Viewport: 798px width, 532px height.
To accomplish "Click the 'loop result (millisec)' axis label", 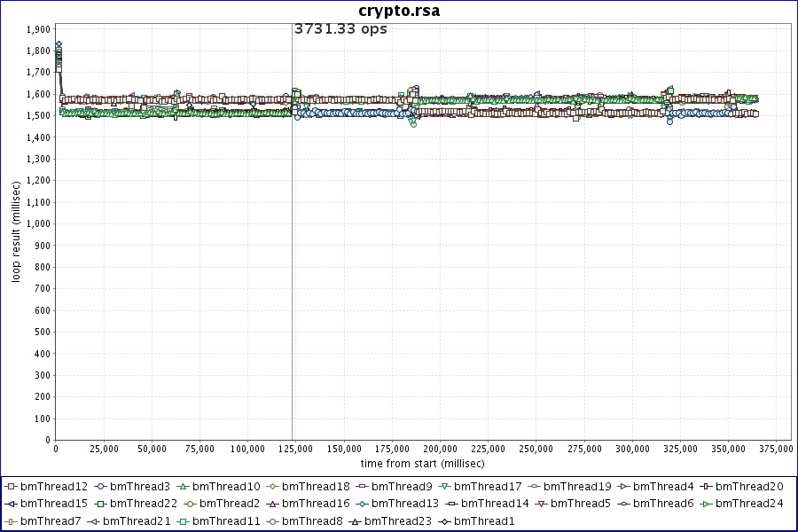I will click(x=16, y=231).
